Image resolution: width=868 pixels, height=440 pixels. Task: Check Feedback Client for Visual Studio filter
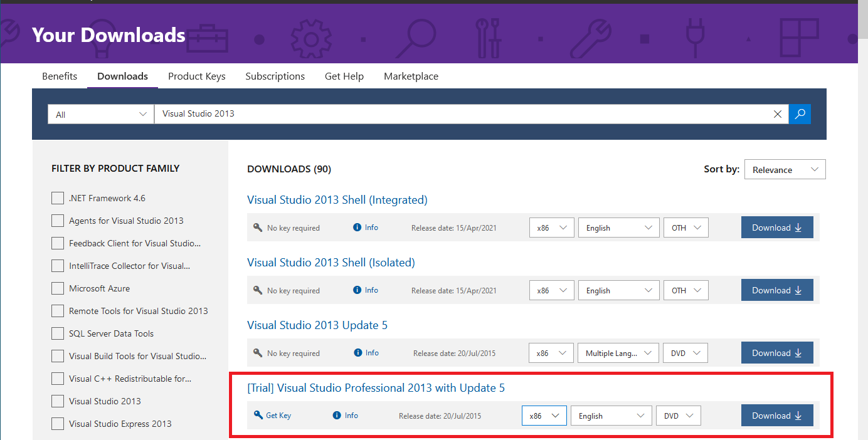(58, 243)
